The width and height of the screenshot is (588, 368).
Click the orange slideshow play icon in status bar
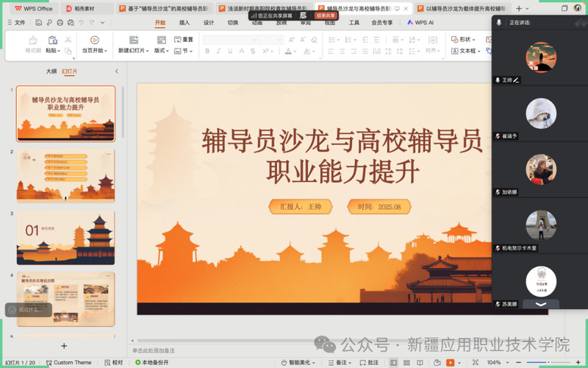tap(450, 363)
